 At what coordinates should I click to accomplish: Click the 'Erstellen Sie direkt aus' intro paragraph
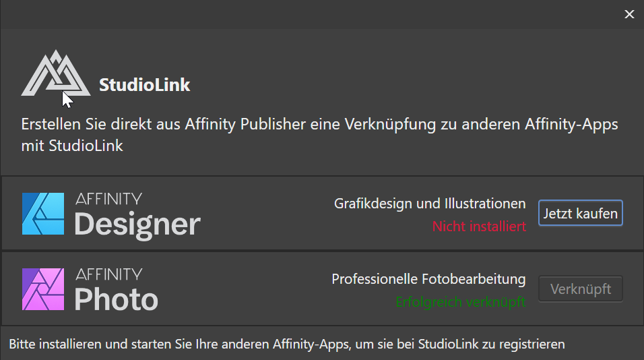pos(319,135)
